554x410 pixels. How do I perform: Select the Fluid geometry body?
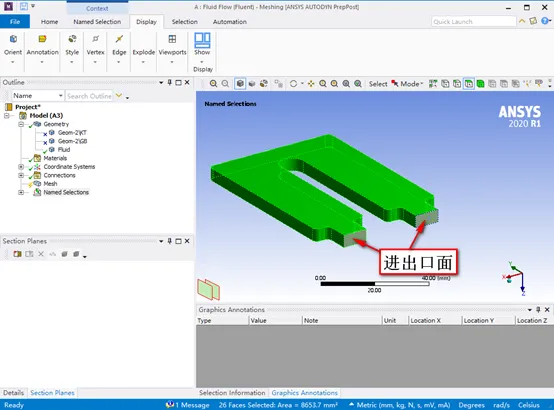(64, 150)
